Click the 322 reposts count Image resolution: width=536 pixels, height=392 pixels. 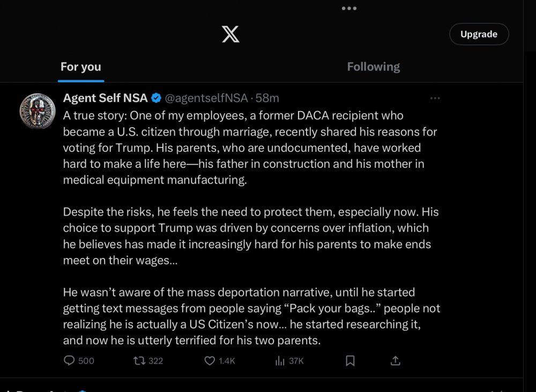pyautogui.click(x=155, y=361)
